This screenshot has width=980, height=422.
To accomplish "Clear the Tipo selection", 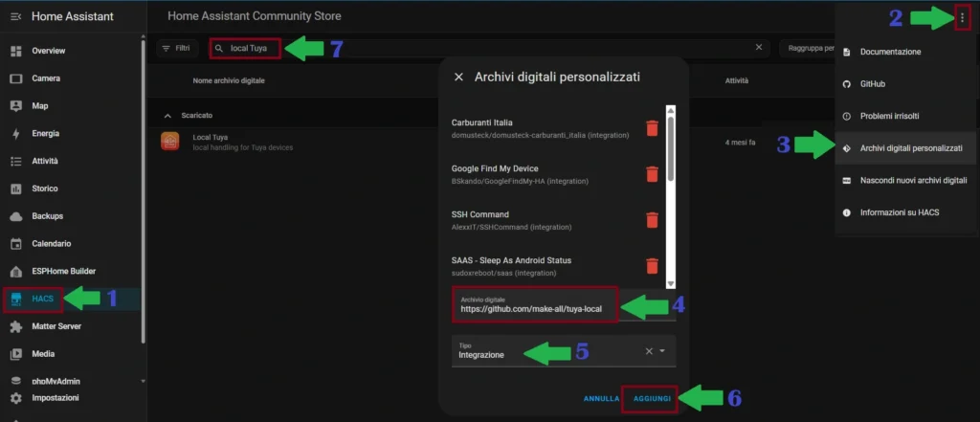I will point(649,351).
